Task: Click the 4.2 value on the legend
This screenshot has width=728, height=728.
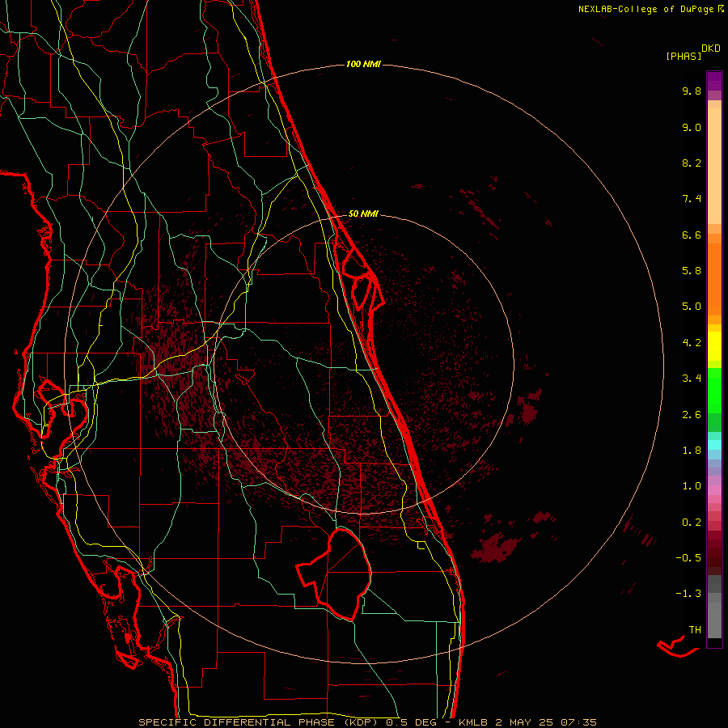Action: (x=692, y=343)
